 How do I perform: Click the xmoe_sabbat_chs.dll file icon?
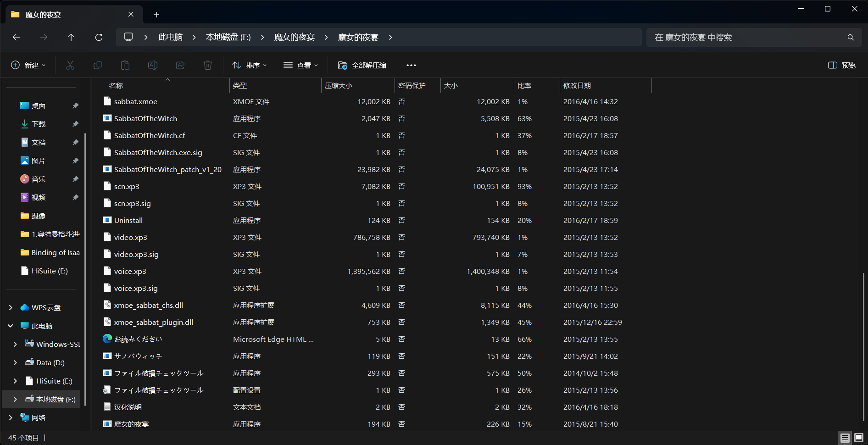click(x=107, y=305)
